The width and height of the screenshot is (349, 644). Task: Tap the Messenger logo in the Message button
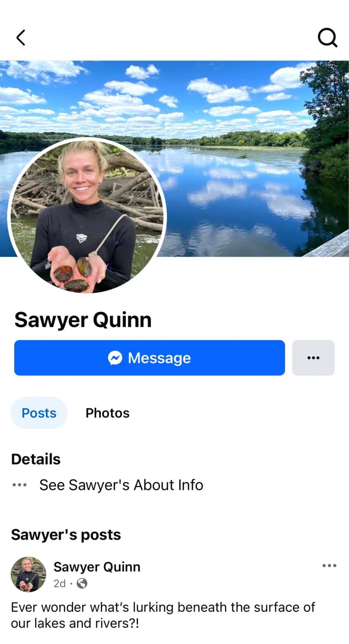pyautogui.click(x=115, y=358)
